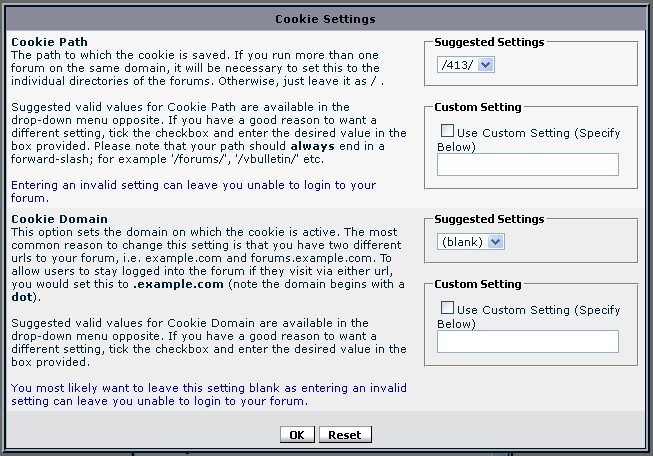Click the Cookie Path 'Custom Setting' legend
The height and width of the screenshot is (456, 653).
pos(477,107)
